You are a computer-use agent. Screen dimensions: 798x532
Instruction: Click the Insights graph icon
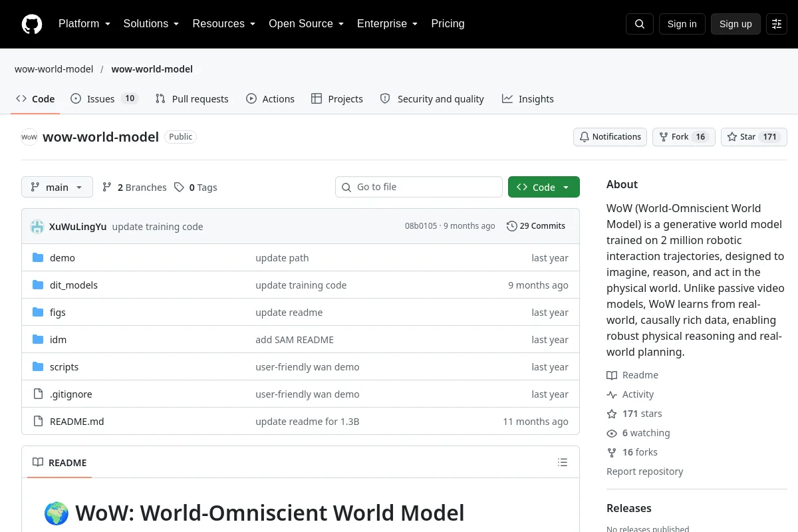pyautogui.click(x=507, y=98)
